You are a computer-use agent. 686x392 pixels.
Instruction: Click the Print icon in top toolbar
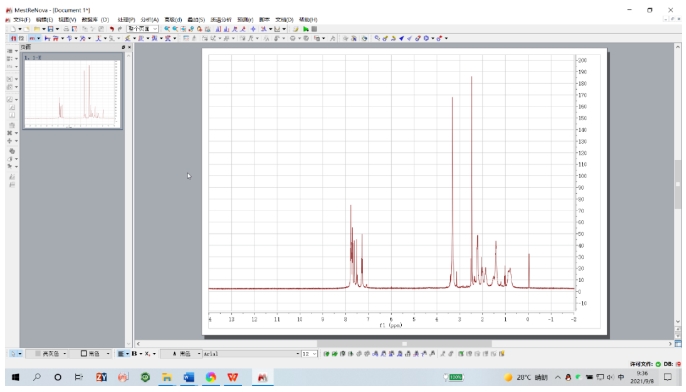[x=66, y=29]
